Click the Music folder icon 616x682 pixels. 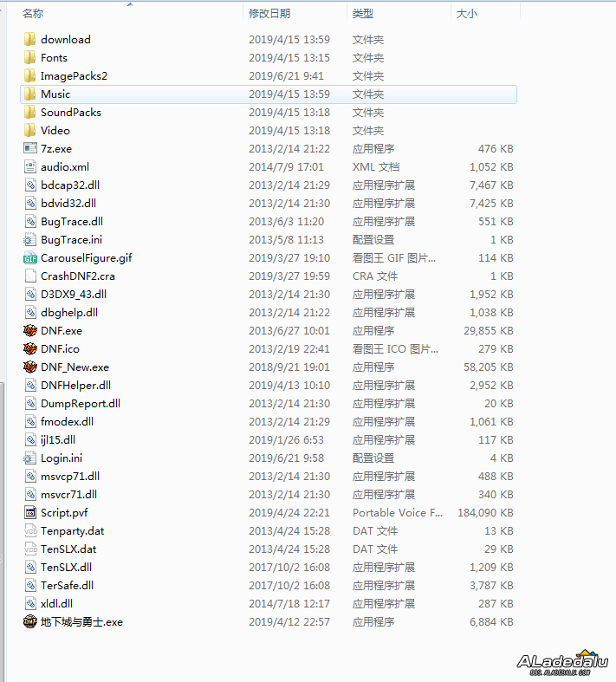[x=30, y=94]
